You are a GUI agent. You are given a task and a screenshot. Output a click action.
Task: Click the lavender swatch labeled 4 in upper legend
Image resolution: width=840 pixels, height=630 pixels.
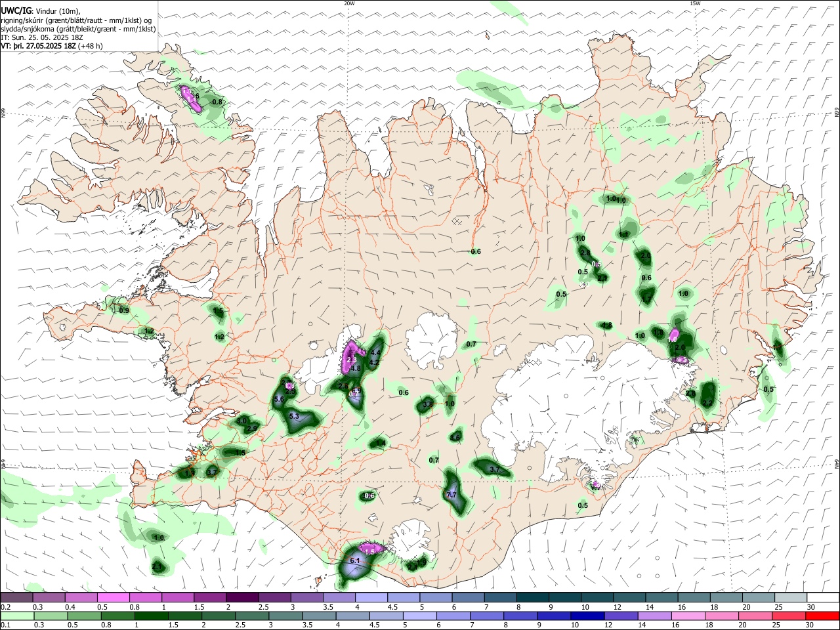pyautogui.click(x=371, y=597)
